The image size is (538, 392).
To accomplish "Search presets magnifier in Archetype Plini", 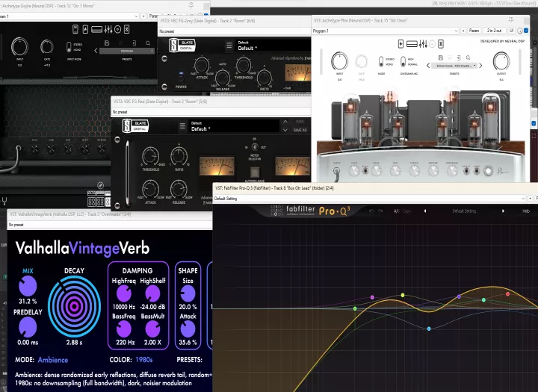I will tap(468, 57).
